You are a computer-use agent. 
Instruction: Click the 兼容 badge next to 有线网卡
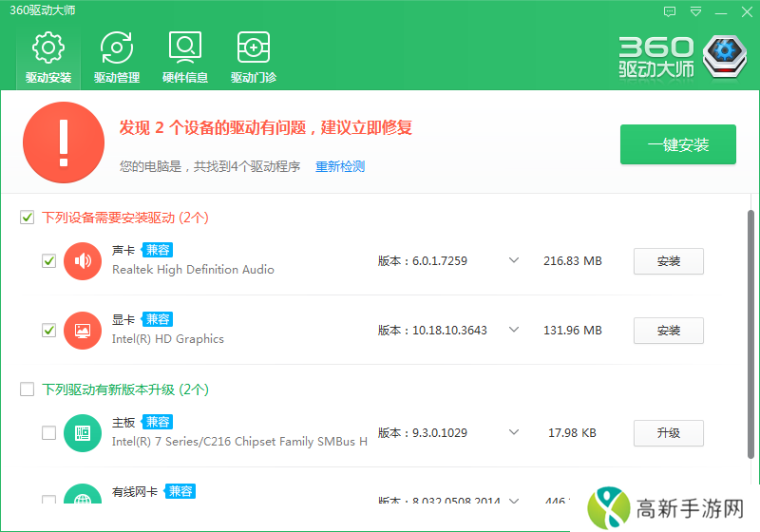click(x=180, y=491)
